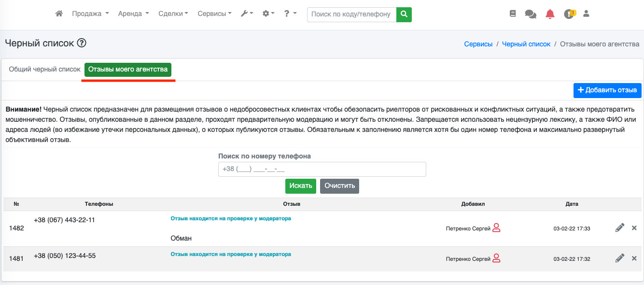This screenshot has height=285, width=644.
Task: Select the Отзывы моего агентства tab
Action: click(x=128, y=70)
